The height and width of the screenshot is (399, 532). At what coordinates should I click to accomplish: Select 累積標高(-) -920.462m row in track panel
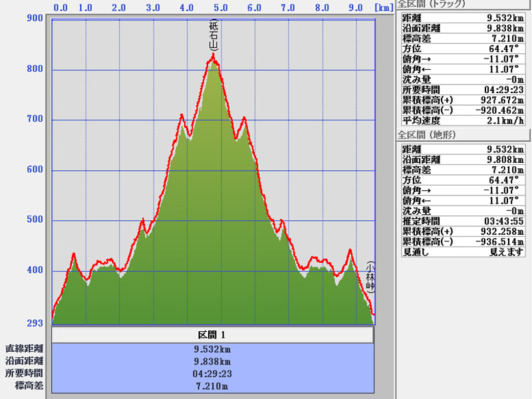pos(463,109)
